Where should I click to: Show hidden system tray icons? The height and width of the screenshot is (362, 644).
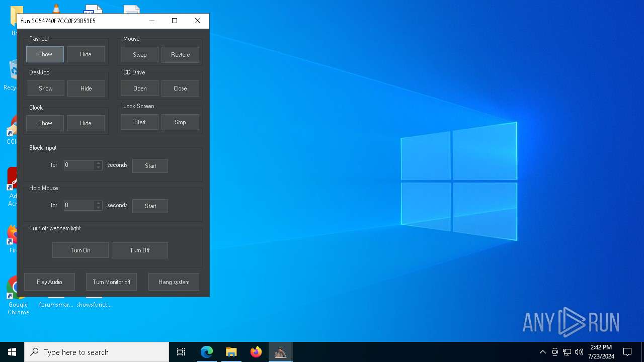pyautogui.click(x=542, y=352)
